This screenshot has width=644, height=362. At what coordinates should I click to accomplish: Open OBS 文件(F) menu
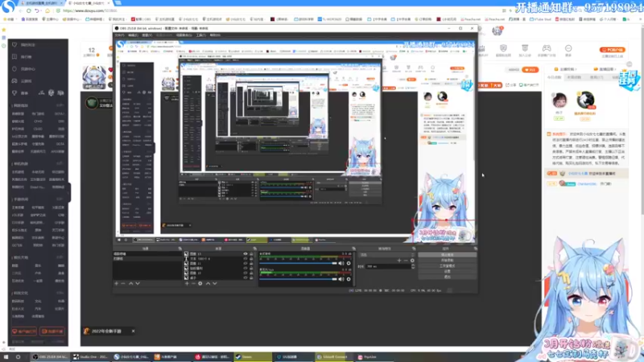(x=119, y=35)
